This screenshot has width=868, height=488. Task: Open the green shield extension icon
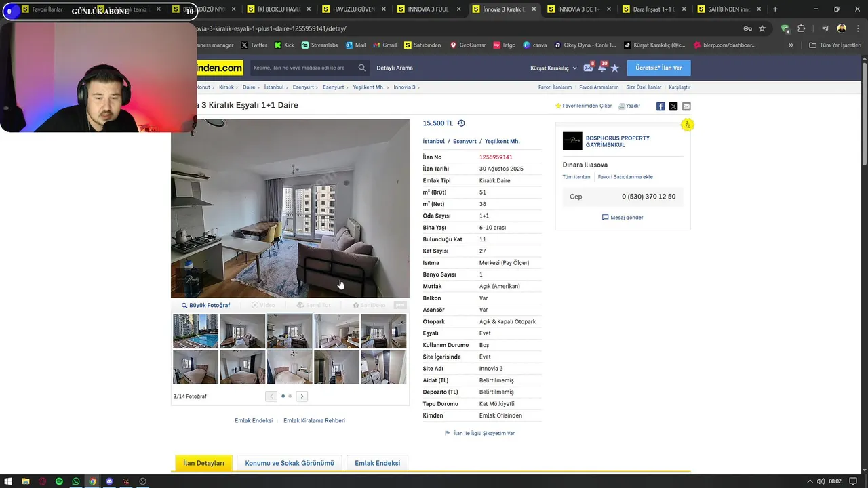[785, 28]
